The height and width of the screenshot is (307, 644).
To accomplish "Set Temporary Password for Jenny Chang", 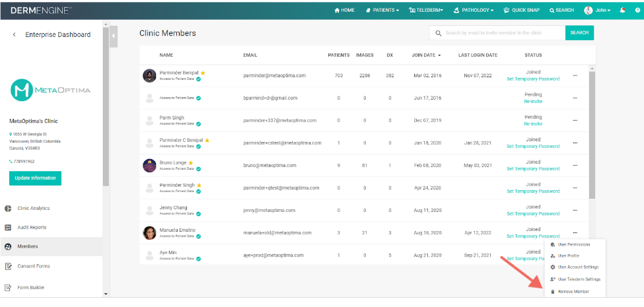I will click(533, 213).
